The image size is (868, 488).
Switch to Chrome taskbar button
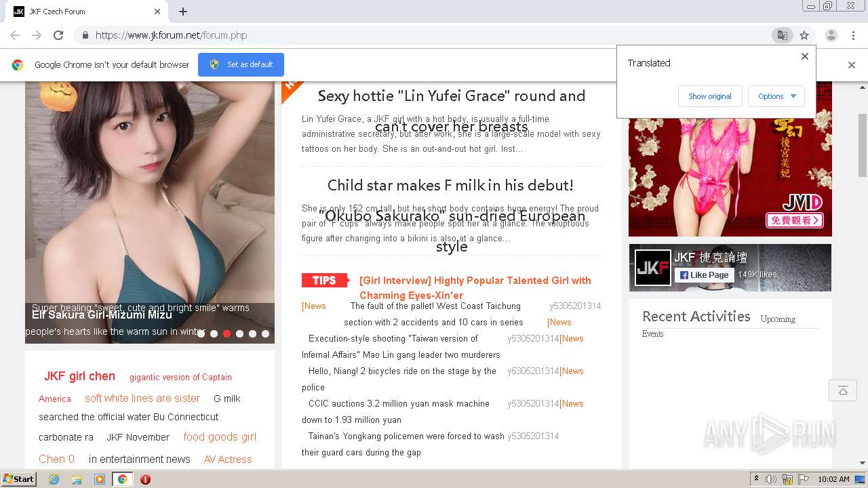click(122, 479)
